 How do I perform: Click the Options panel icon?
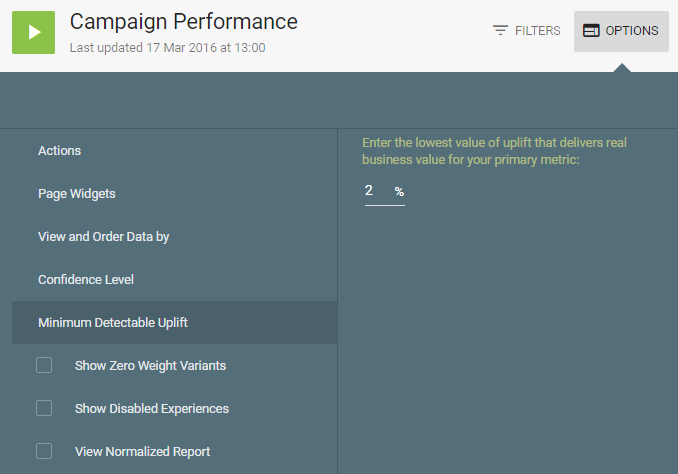591,31
